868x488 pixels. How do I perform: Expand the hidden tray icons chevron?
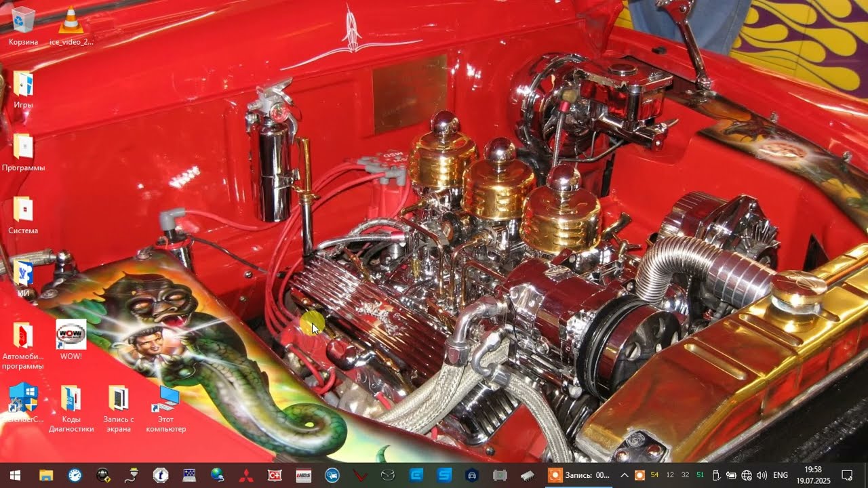coord(625,475)
